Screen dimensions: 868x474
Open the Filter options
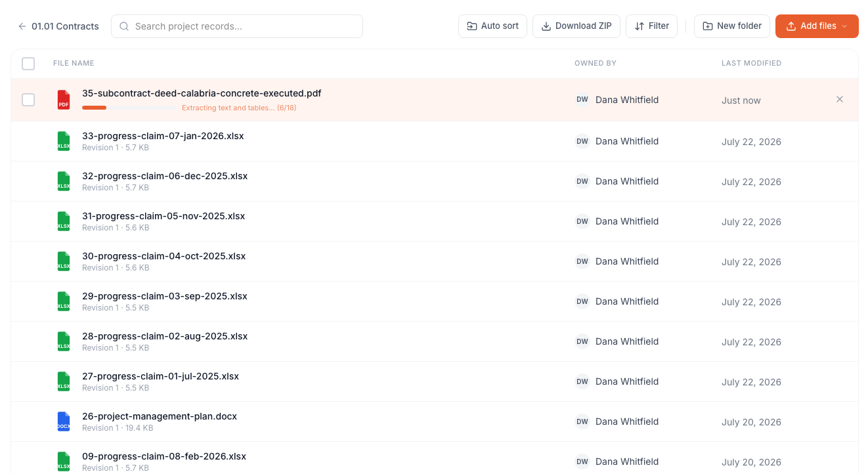tap(651, 26)
